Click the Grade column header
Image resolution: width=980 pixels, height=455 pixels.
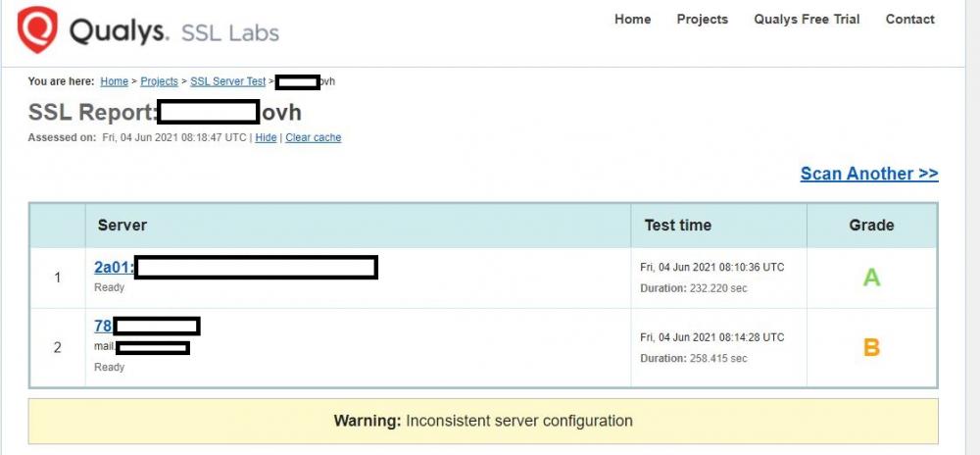871,225
